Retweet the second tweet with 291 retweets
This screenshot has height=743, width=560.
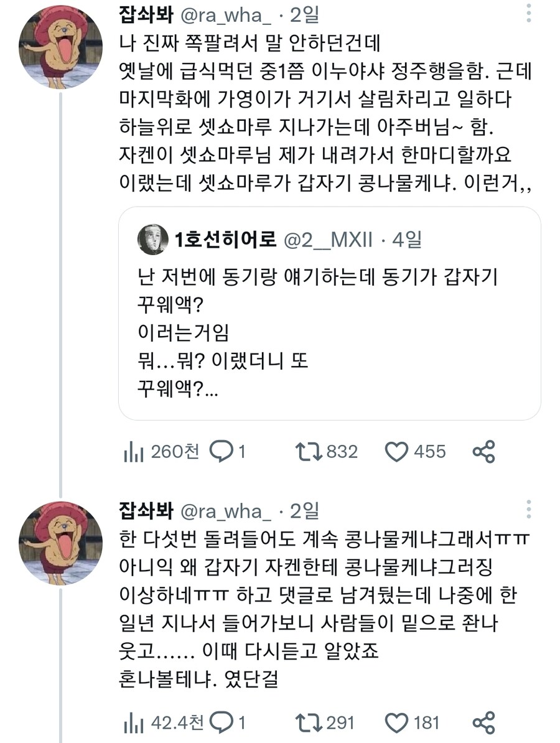point(308,723)
